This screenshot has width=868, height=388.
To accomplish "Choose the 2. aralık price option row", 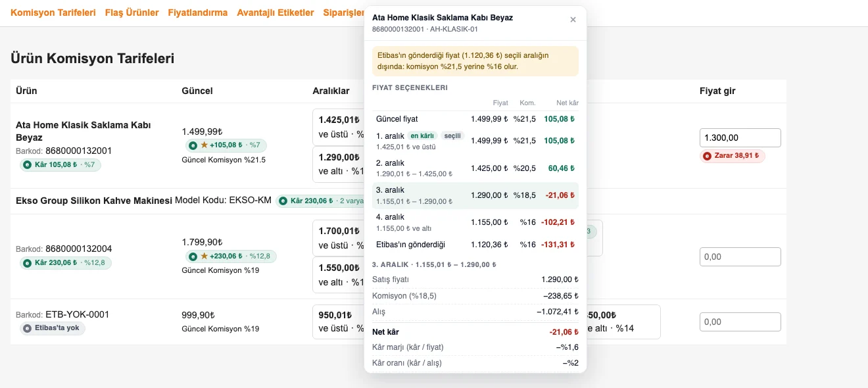I will [x=475, y=168].
